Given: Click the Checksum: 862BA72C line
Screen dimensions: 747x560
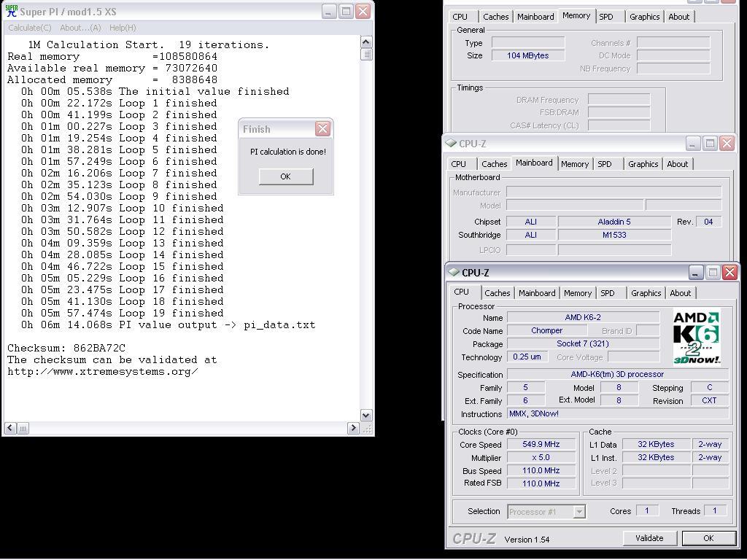Looking at the screenshot, I should point(66,348).
